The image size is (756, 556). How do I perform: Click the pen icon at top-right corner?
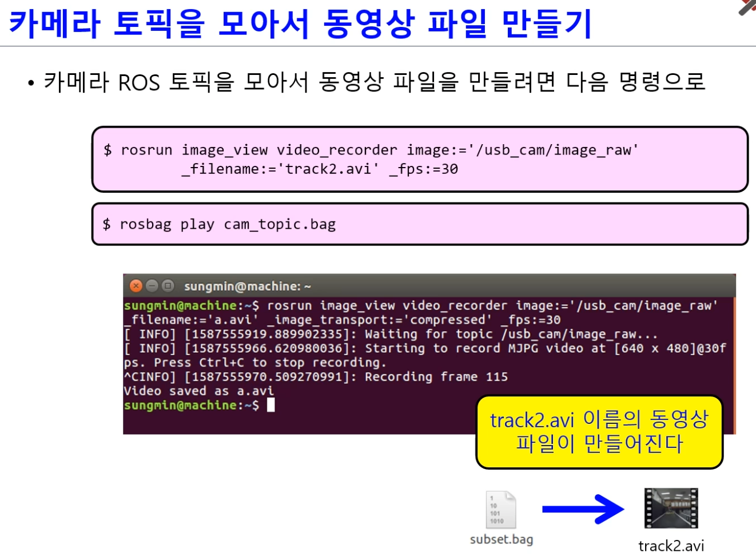[747, 7]
